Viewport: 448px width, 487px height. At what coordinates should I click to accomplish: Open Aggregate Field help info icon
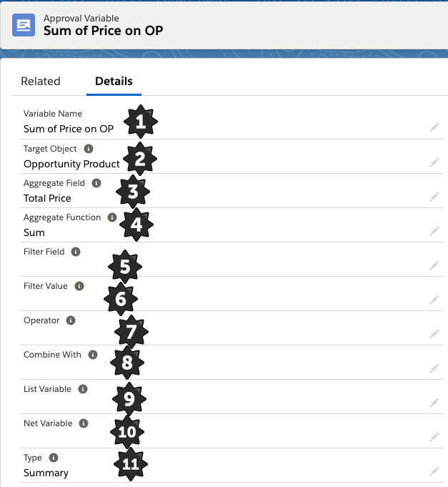(x=96, y=183)
